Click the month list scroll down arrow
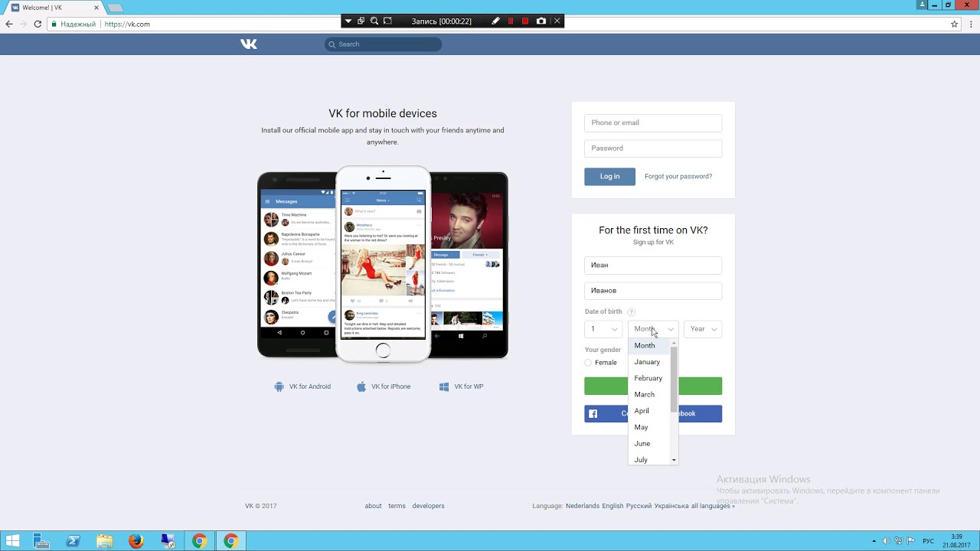This screenshot has height=551, width=980. (674, 460)
